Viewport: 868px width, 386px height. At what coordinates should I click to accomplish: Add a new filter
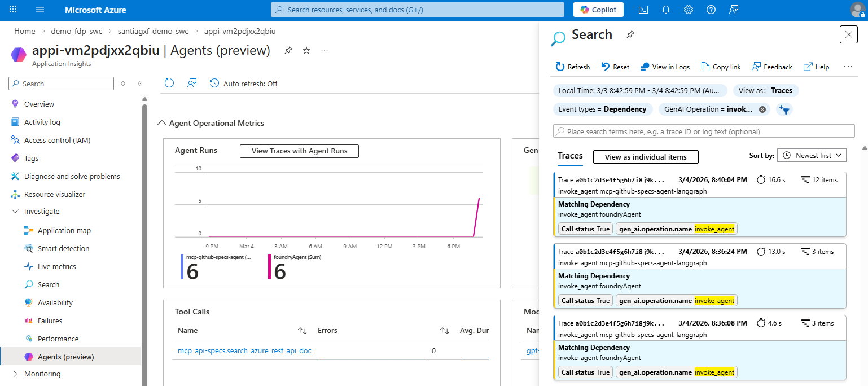(x=784, y=109)
